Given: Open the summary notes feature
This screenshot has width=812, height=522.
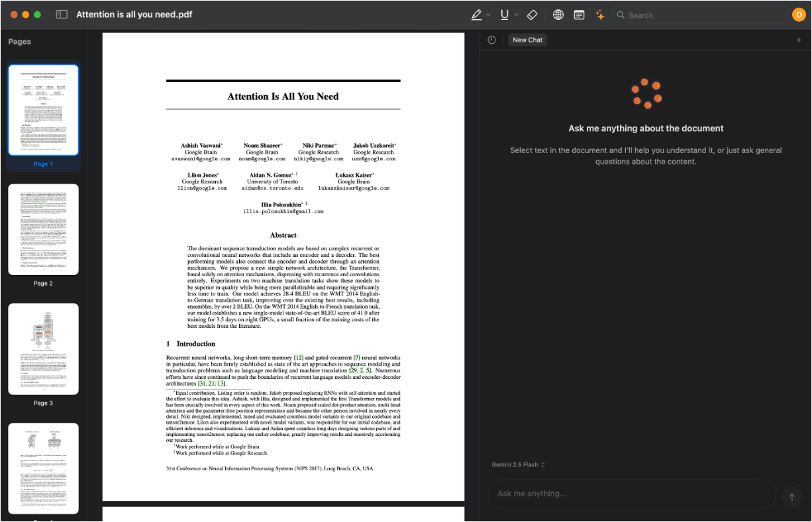Looking at the screenshot, I should click(579, 15).
